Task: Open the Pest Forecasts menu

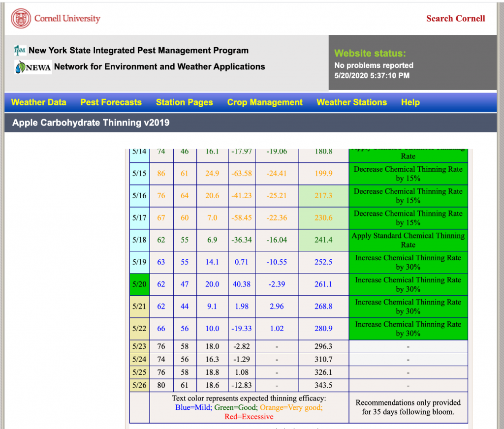Action: point(111,102)
